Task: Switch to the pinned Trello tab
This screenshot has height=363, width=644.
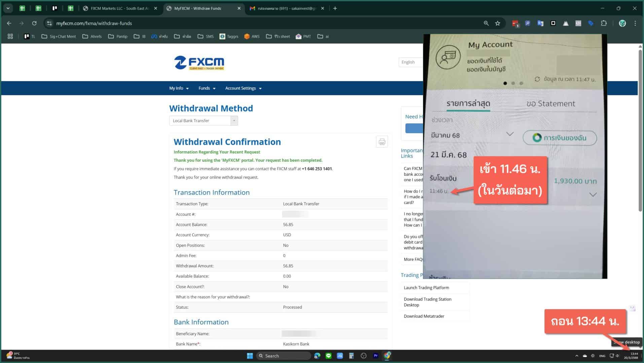Action: tap(55, 8)
